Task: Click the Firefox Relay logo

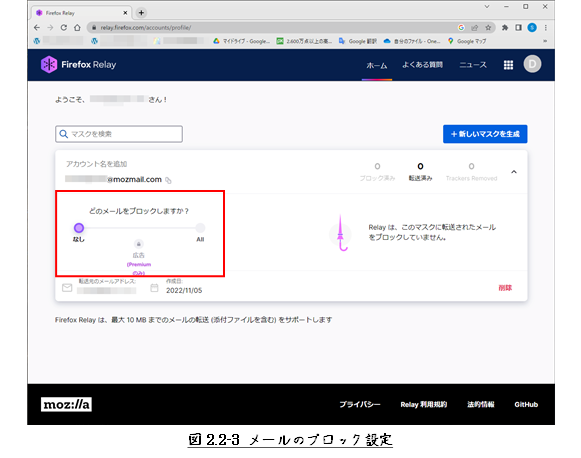Action: (x=78, y=64)
